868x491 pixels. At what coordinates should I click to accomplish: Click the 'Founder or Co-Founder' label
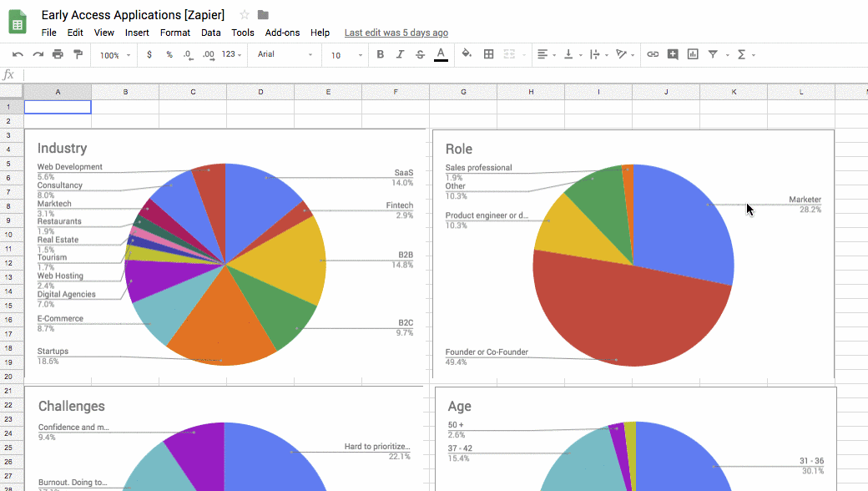click(487, 352)
